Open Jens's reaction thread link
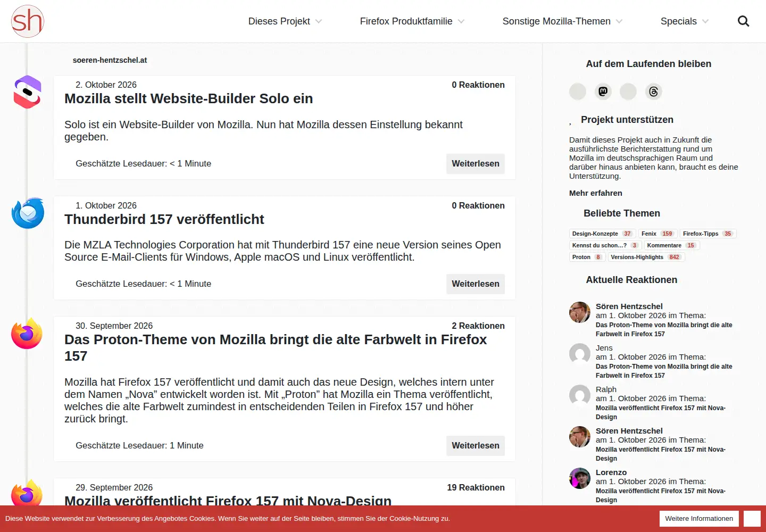766x532 pixels. [664, 371]
